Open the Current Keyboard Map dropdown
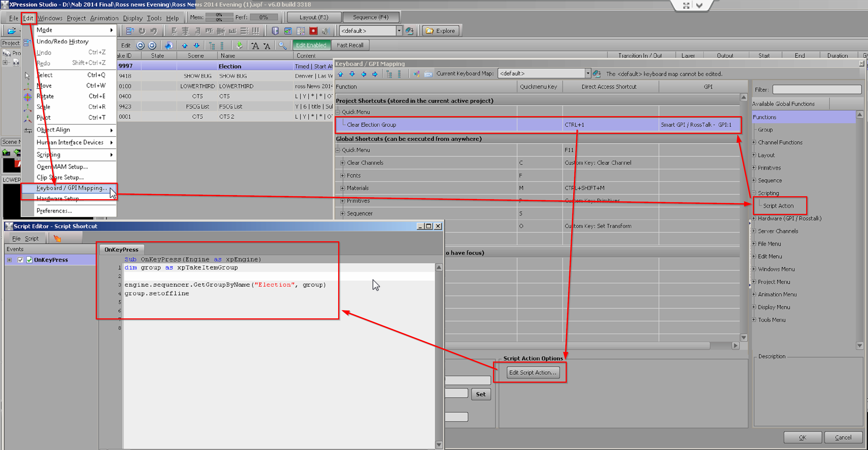The height and width of the screenshot is (450, 868). [x=587, y=73]
